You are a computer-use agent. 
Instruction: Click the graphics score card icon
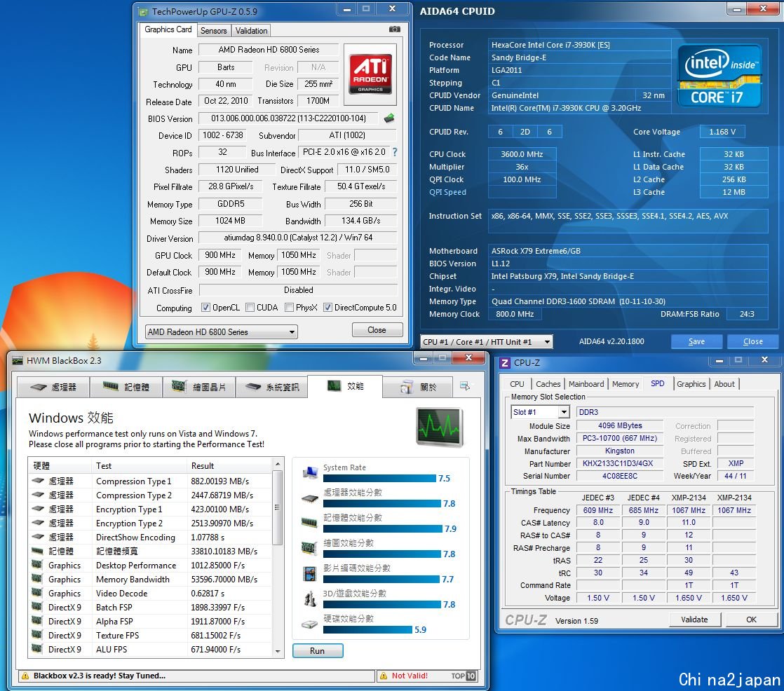tap(309, 548)
